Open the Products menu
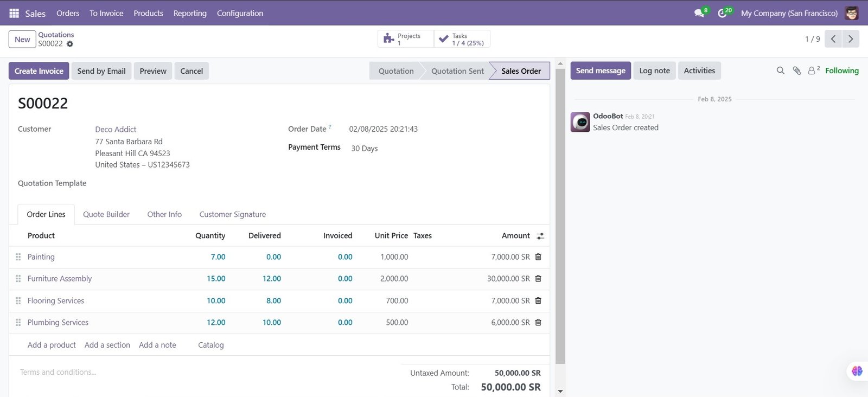The image size is (868, 397). pos(148,13)
